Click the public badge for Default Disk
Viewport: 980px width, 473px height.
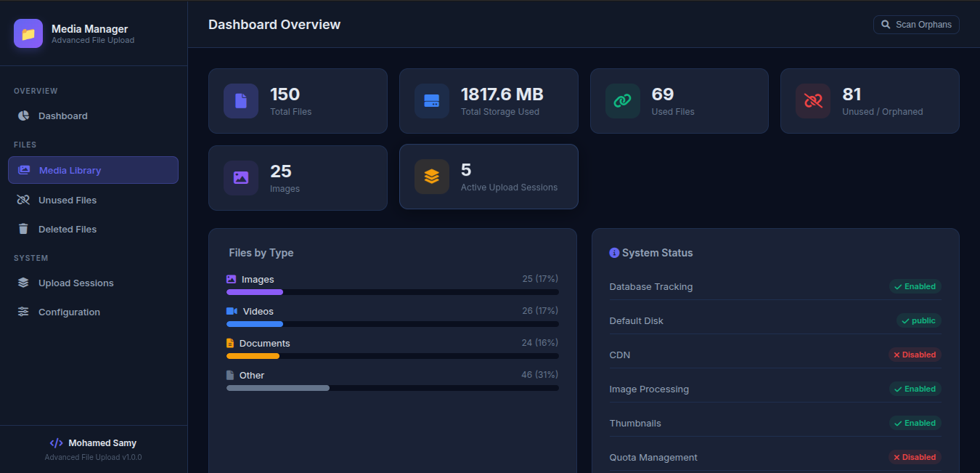pyautogui.click(x=919, y=320)
